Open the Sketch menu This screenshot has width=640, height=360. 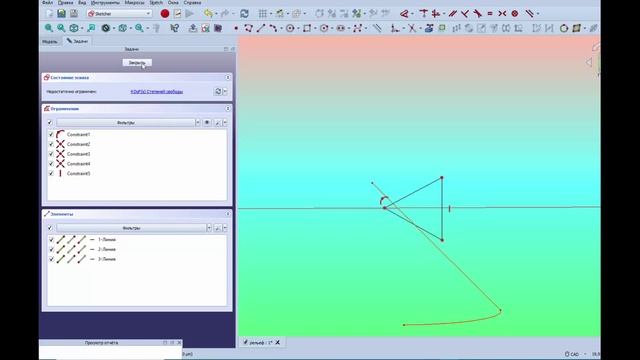point(156,2)
